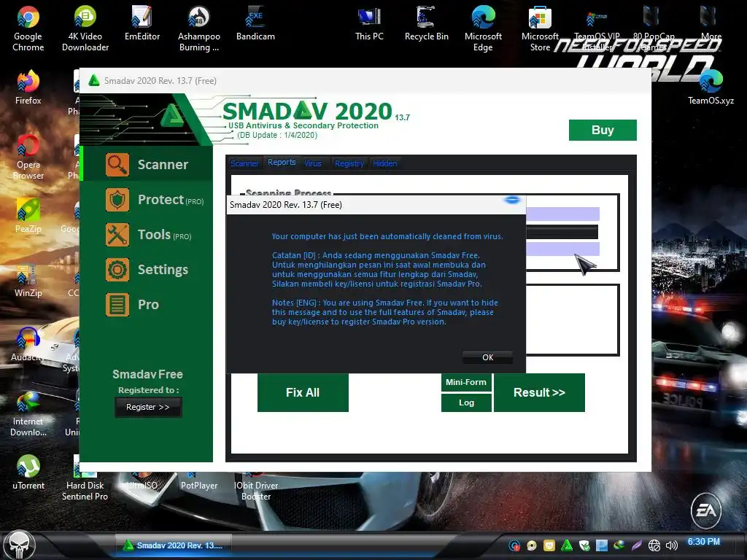Screen dimensions: 747x560
Task: Open TeamOS.xyz desktop shortcut
Action: [711, 87]
